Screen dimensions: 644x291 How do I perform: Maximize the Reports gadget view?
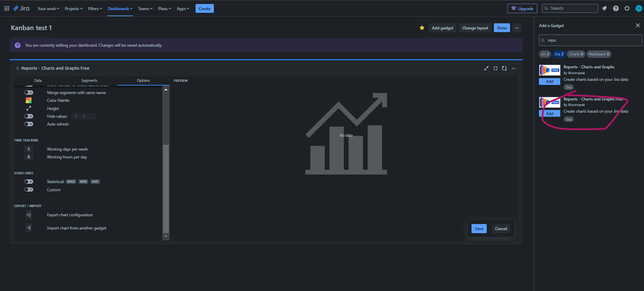coord(495,68)
